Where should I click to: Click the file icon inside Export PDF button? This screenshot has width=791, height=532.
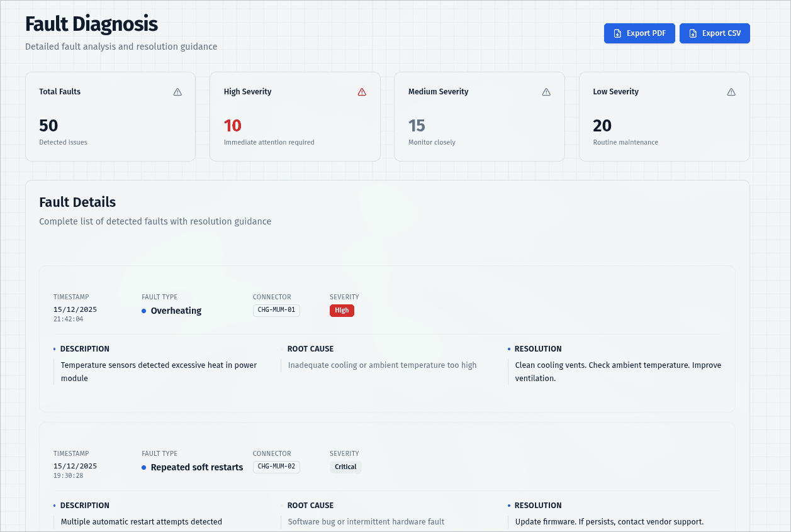(x=617, y=33)
